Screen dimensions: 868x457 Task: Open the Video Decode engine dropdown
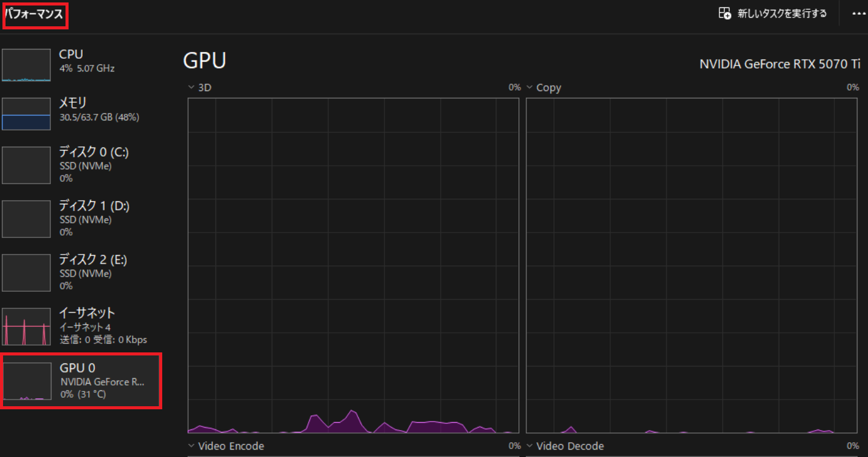pyautogui.click(x=529, y=446)
